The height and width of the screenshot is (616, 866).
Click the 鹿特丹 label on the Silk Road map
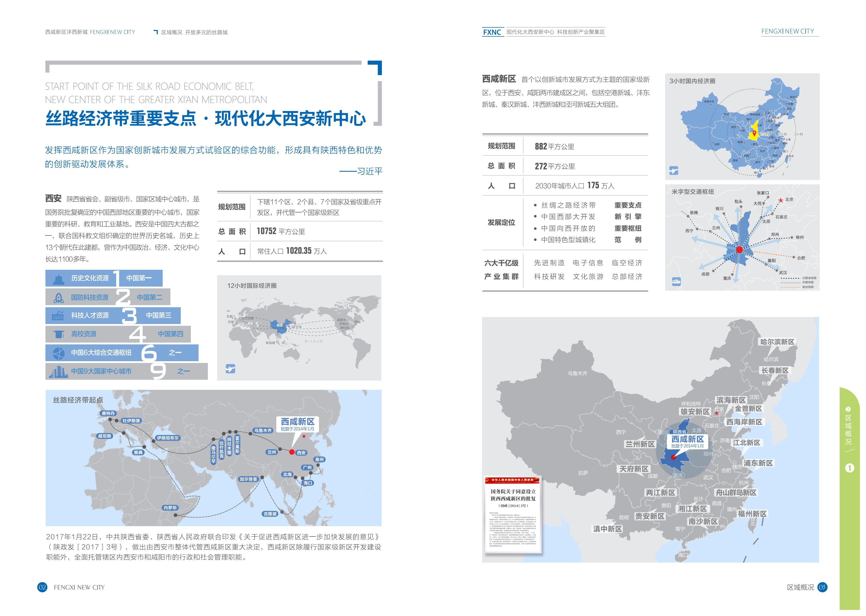108,413
